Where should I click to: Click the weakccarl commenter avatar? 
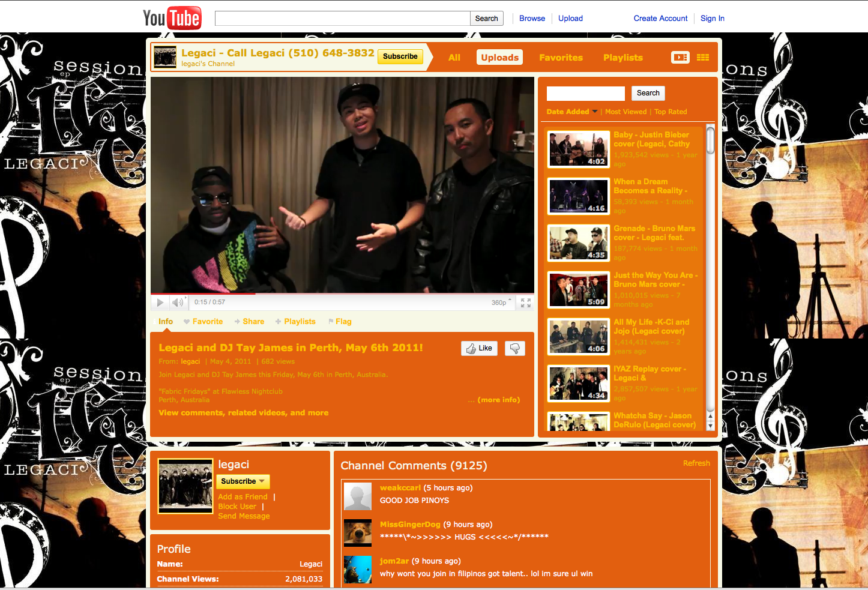click(358, 497)
